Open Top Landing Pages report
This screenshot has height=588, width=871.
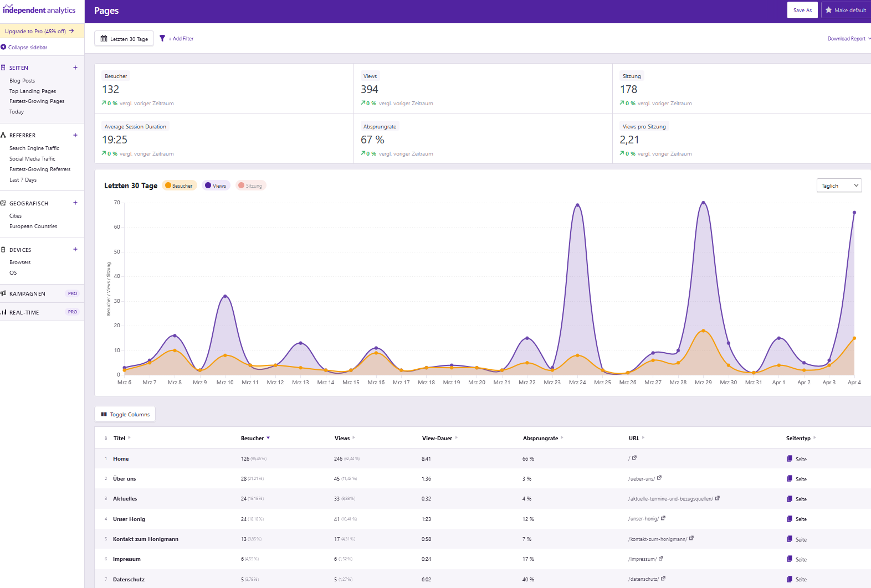coord(33,91)
